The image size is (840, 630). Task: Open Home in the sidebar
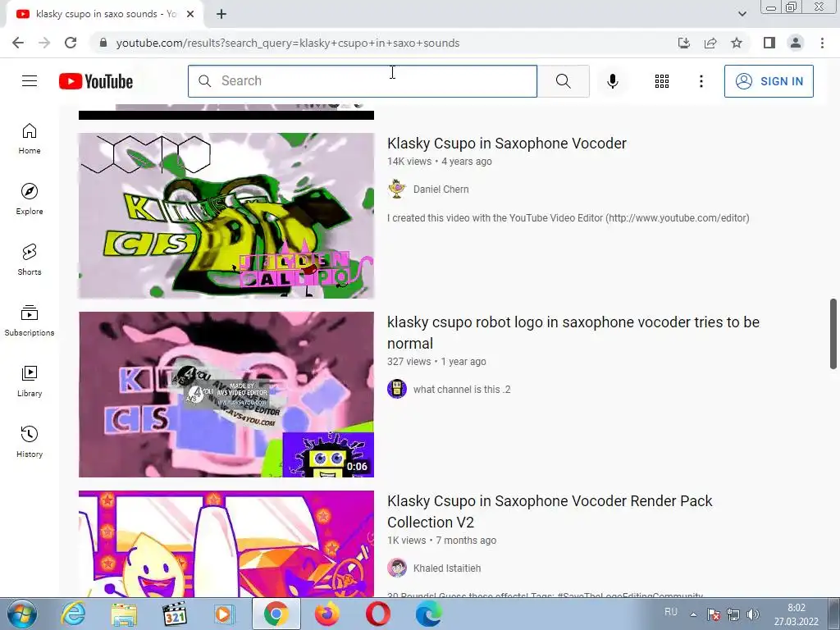click(30, 139)
